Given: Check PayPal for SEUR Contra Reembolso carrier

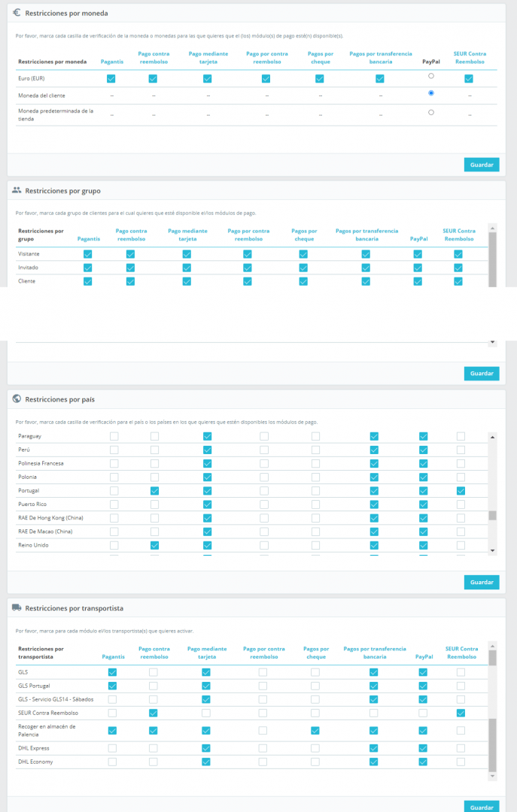Looking at the screenshot, I should coord(423,713).
